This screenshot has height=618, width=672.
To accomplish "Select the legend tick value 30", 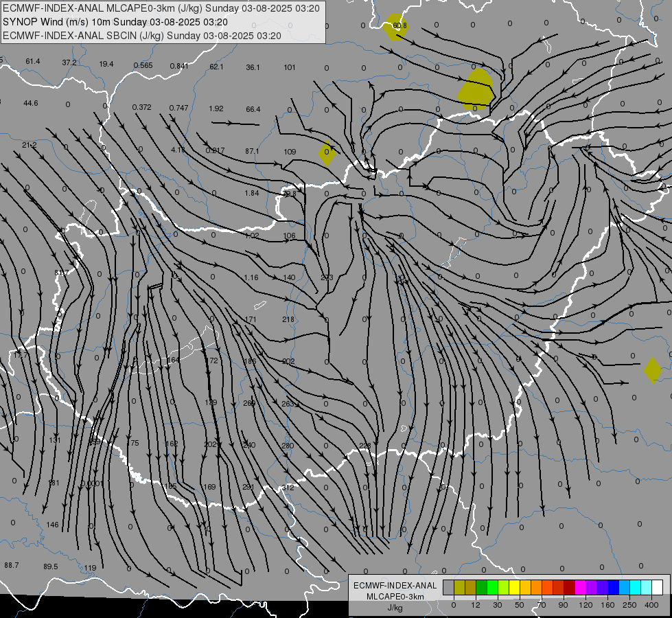I will (497, 605).
